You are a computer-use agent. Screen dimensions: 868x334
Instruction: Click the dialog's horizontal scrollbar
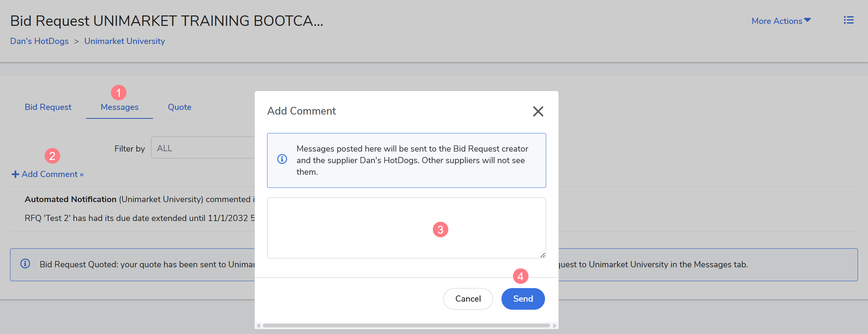click(406, 326)
